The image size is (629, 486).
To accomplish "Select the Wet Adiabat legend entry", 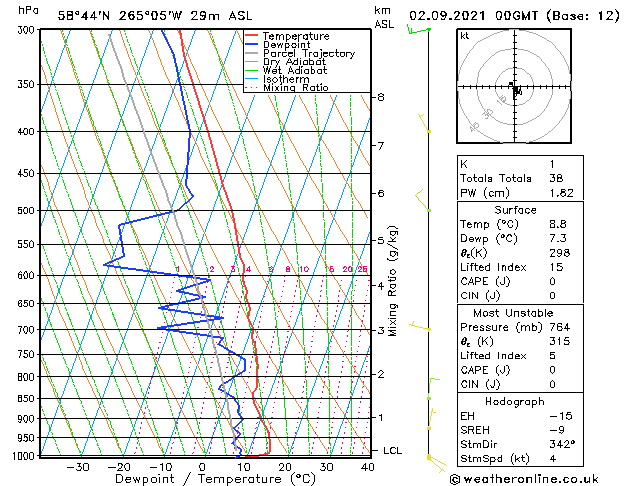I will [x=294, y=71].
